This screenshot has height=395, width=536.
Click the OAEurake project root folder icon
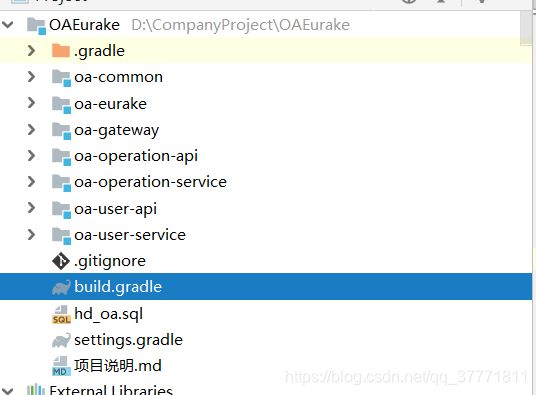coord(36,26)
